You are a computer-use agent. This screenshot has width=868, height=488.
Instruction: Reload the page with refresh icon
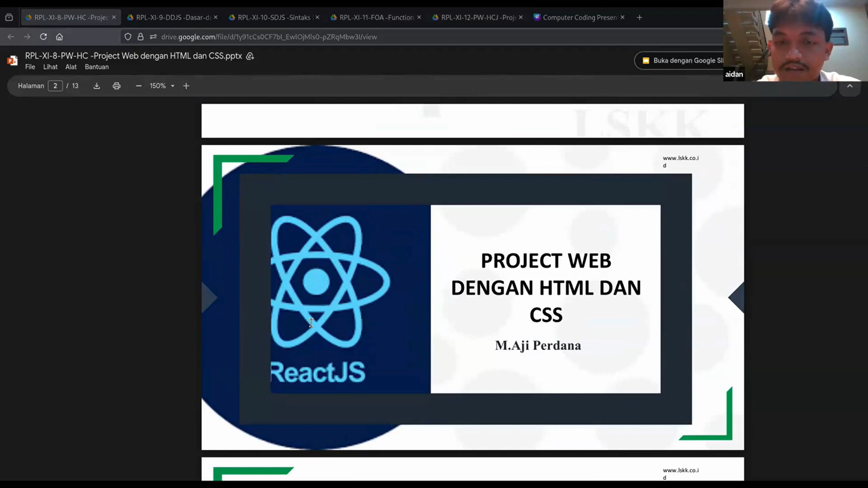43,37
